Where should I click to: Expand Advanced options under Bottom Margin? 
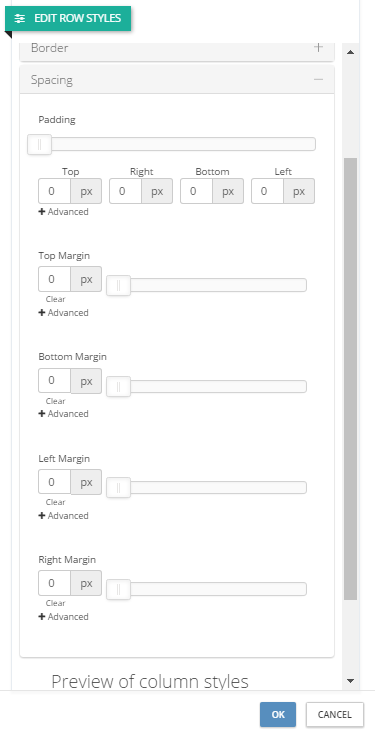(x=64, y=414)
